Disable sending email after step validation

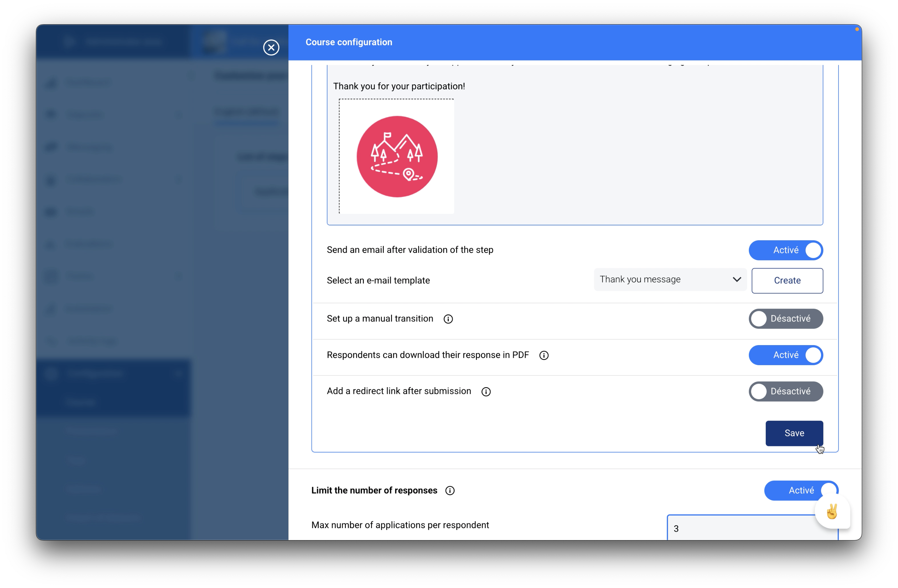785,250
